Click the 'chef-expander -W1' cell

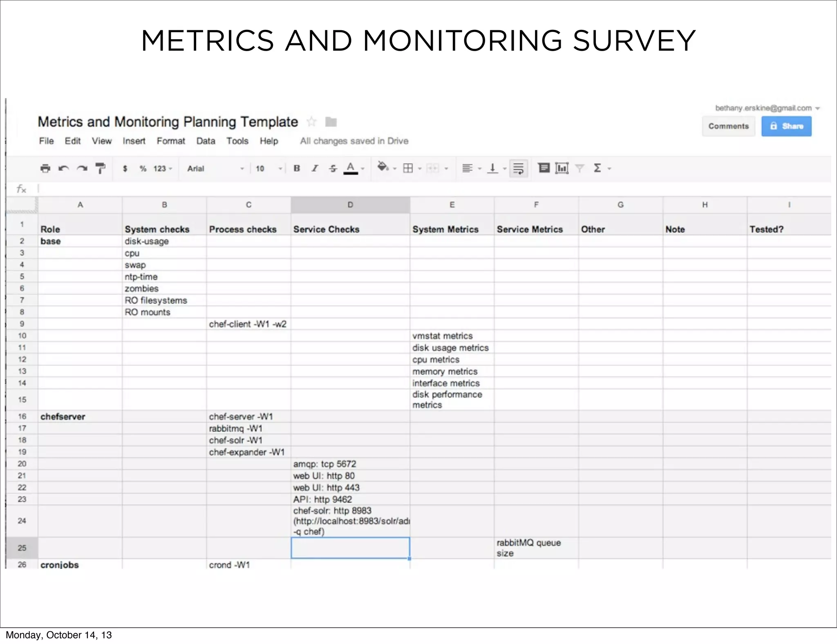click(248, 452)
